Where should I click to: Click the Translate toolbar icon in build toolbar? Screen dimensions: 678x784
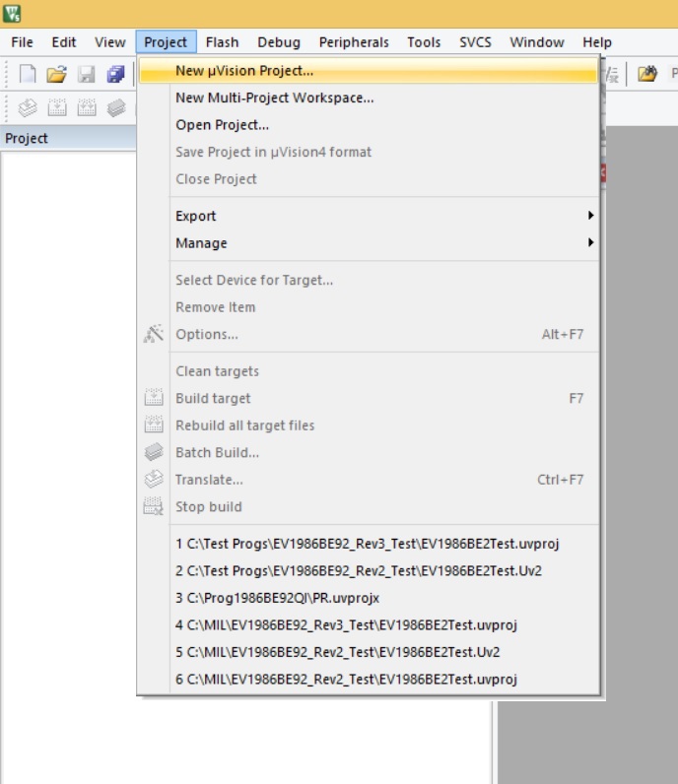pyautogui.click(x=27, y=107)
